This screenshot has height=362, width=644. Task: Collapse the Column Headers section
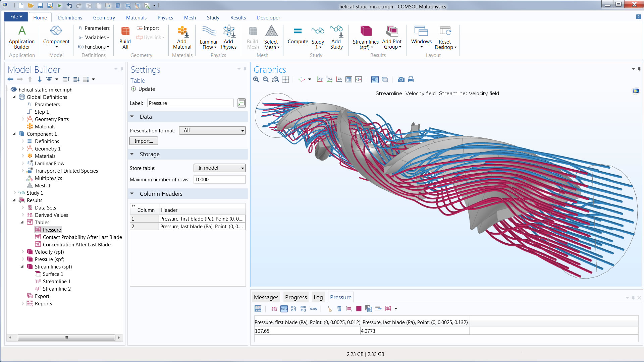click(132, 194)
